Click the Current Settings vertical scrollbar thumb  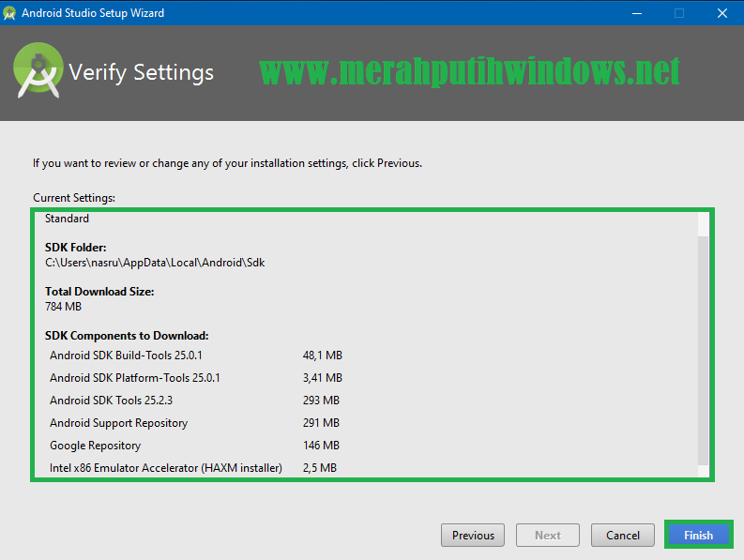coord(704,350)
